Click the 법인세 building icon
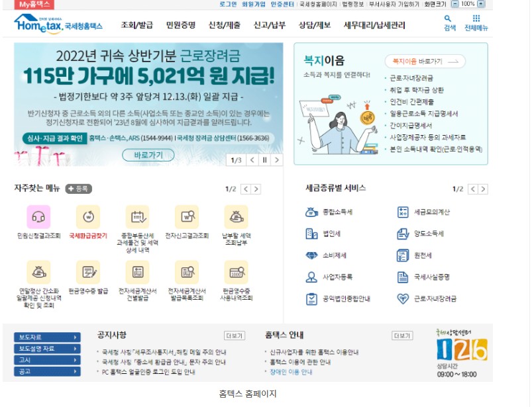The image size is (532, 407). tap(311, 234)
